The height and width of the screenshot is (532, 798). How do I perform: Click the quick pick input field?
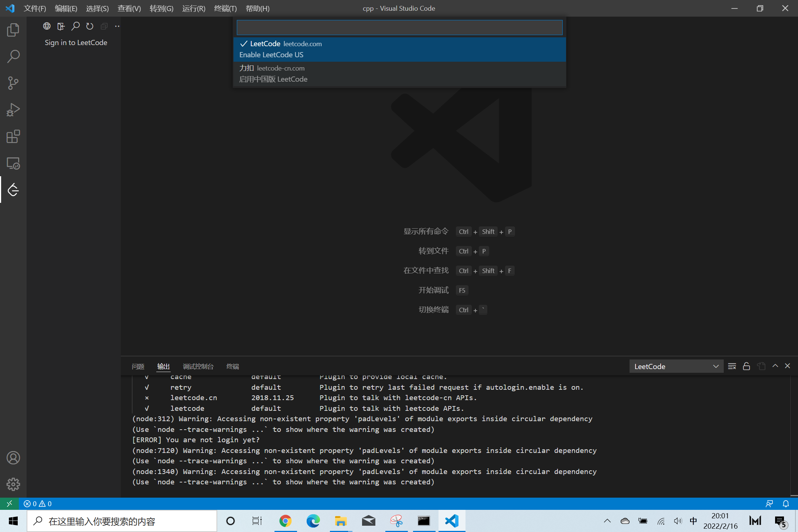tap(399, 27)
